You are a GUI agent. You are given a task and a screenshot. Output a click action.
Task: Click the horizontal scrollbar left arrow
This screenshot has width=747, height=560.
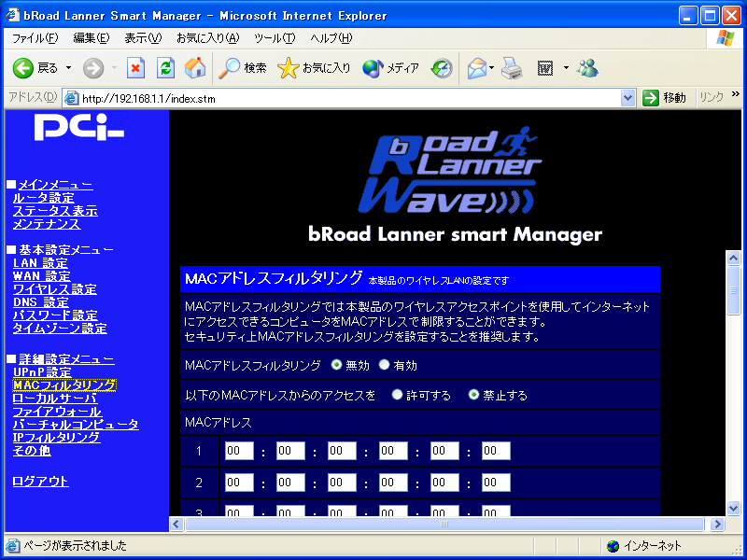click(x=176, y=525)
